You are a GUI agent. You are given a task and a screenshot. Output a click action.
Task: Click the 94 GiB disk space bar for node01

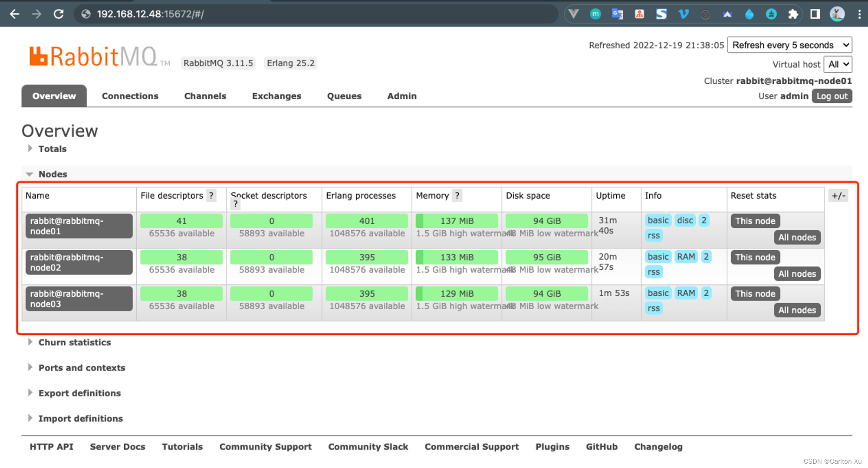547,221
